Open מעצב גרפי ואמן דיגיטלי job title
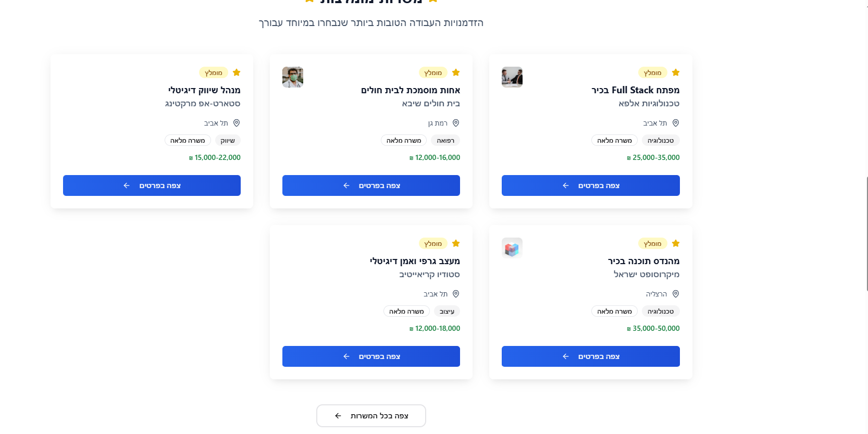Viewport: 868px width, 434px height. (415, 261)
